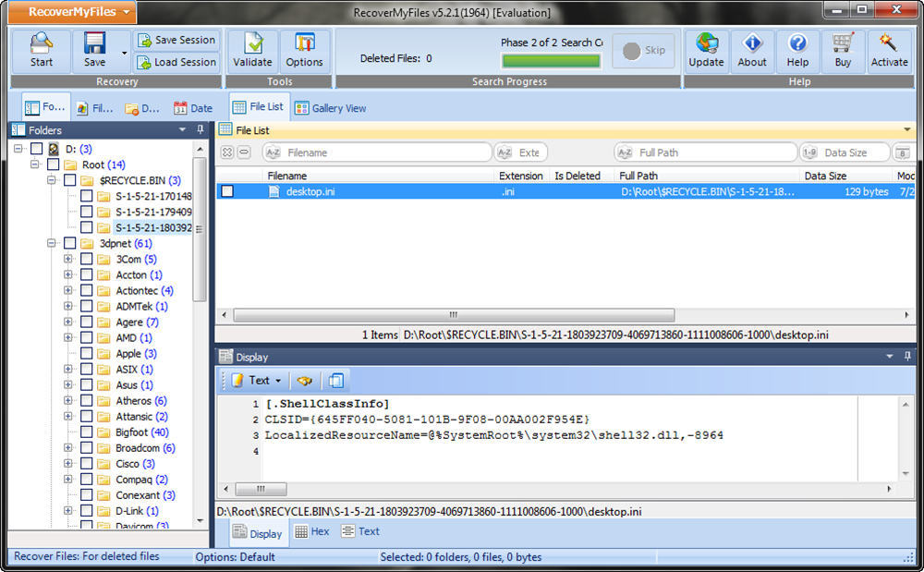Check the Bigfoot folder checkbox
Image resolution: width=924 pixels, height=572 pixels.
tap(86, 432)
